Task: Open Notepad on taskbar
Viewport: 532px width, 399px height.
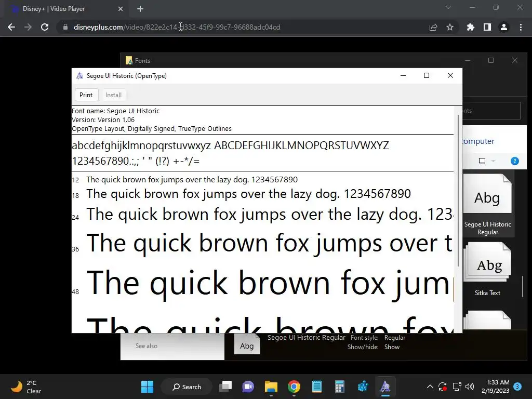Action: (316, 387)
